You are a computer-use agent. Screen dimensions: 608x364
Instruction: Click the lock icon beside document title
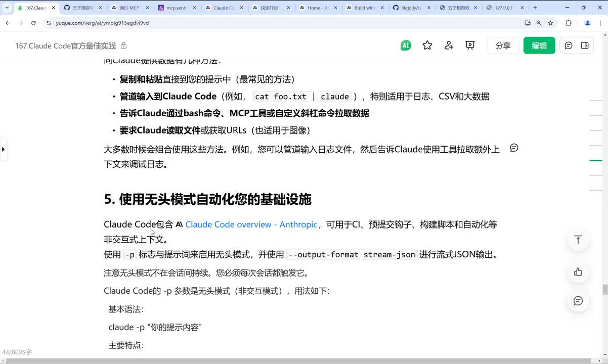(123, 45)
